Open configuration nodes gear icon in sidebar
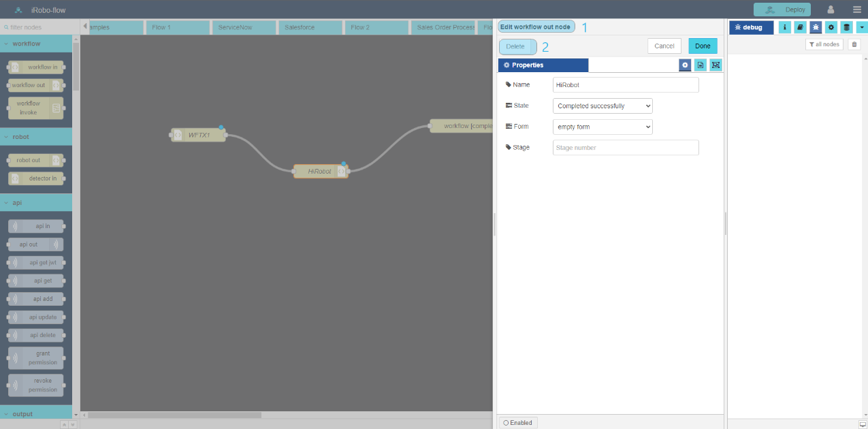The image size is (868, 429). [831, 27]
